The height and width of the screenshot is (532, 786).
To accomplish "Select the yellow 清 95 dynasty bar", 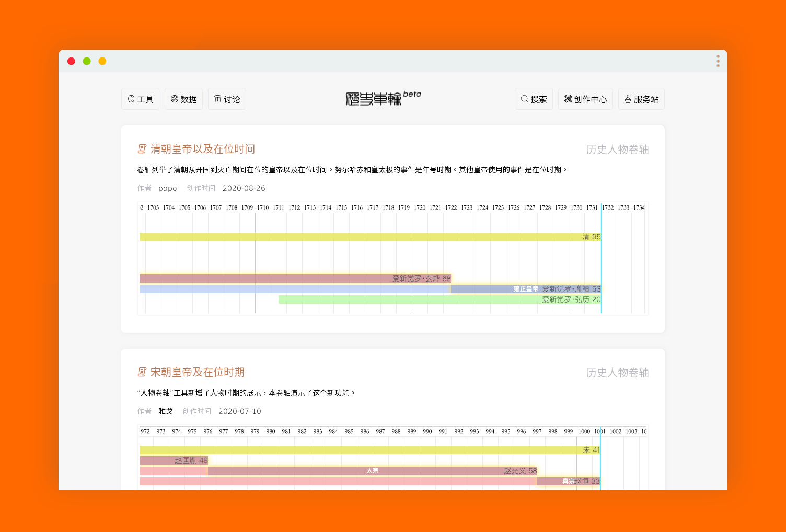I will pyautogui.click(x=370, y=237).
